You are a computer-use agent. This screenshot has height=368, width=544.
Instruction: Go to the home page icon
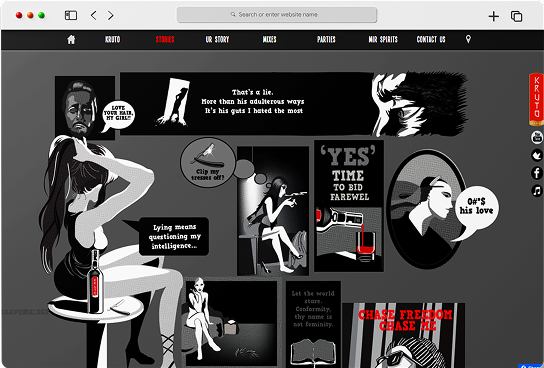[x=71, y=39]
